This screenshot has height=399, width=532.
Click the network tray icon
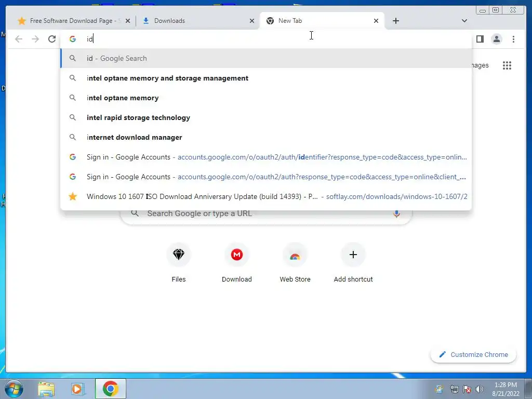[454, 389]
